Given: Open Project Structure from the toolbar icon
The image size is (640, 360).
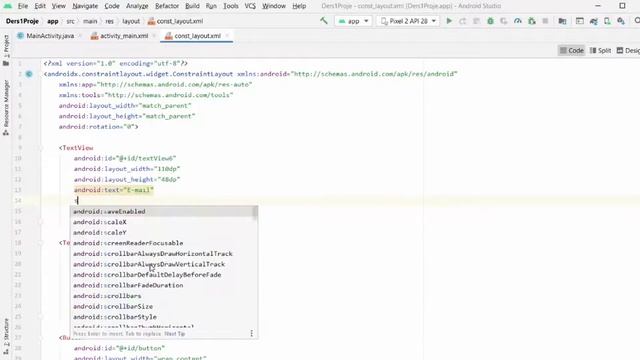Looking at the screenshot, I should [x=562, y=21].
